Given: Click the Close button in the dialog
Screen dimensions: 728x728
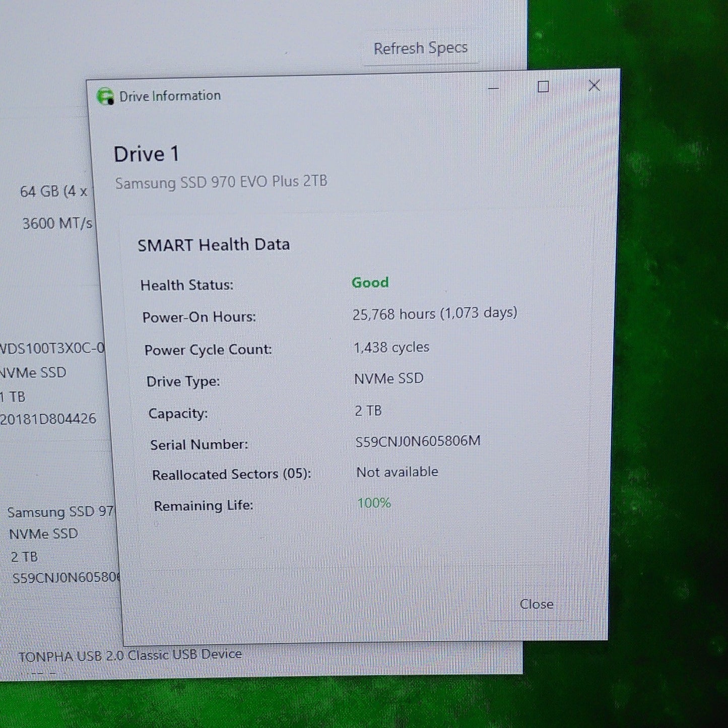Looking at the screenshot, I should tap(537, 604).
